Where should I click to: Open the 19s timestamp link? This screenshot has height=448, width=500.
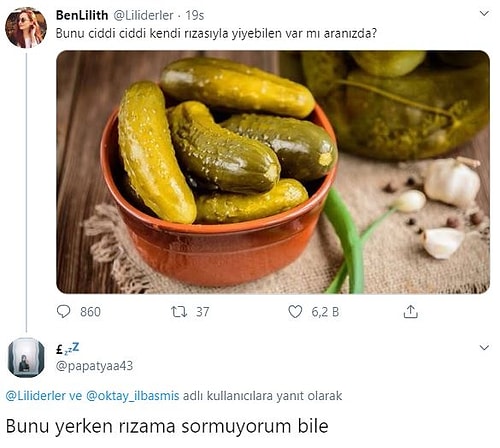click(195, 15)
